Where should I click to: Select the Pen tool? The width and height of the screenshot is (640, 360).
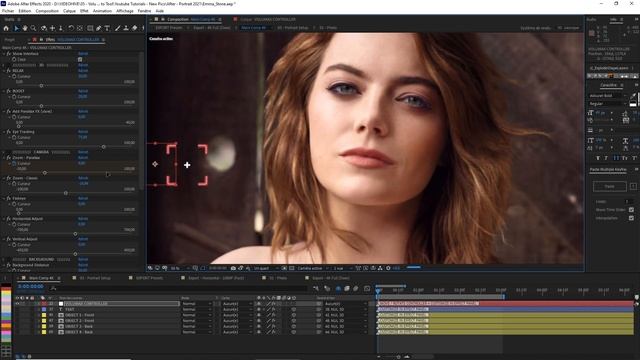(98, 28)
